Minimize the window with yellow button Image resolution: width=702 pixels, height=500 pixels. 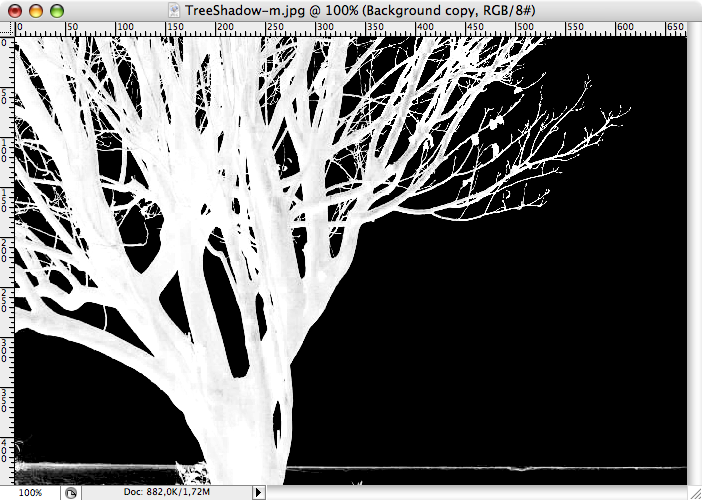coord(35,10)
